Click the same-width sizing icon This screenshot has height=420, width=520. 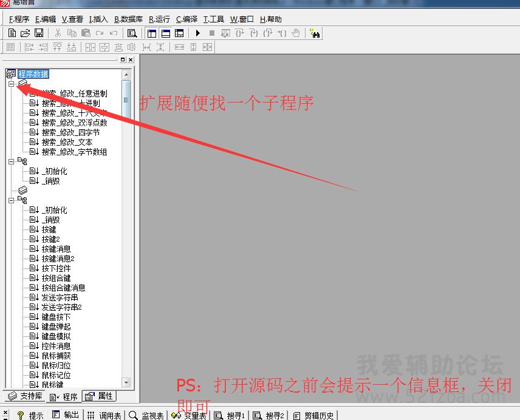click(x=179, y=47)
